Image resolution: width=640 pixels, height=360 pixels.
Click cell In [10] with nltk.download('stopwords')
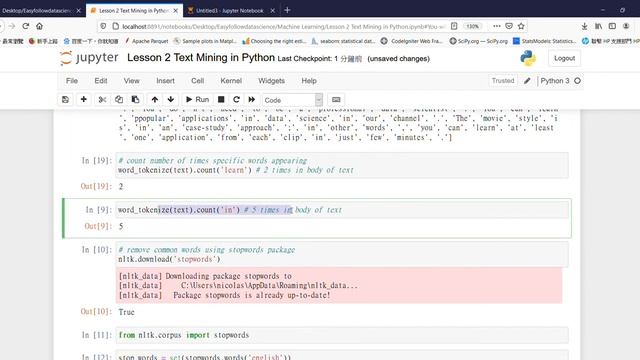click(342, 254)
